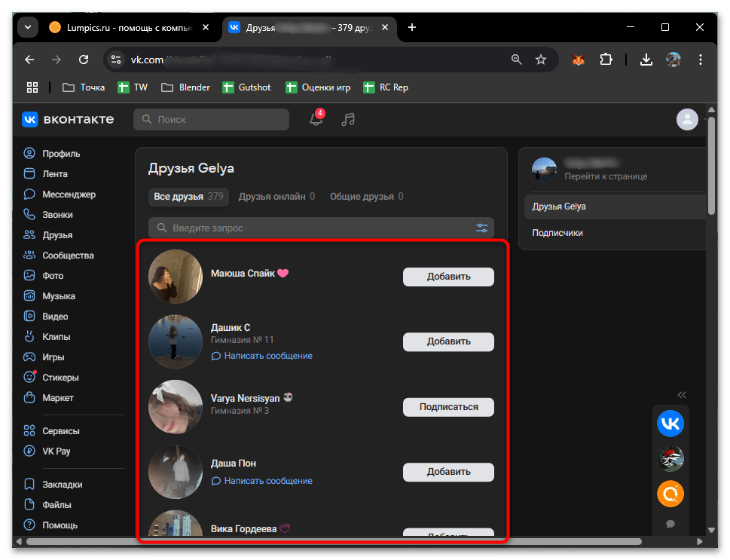Screen dimensions: 730x560
Task: Collapse the side dock with double chevron
Action: point(682,395)
